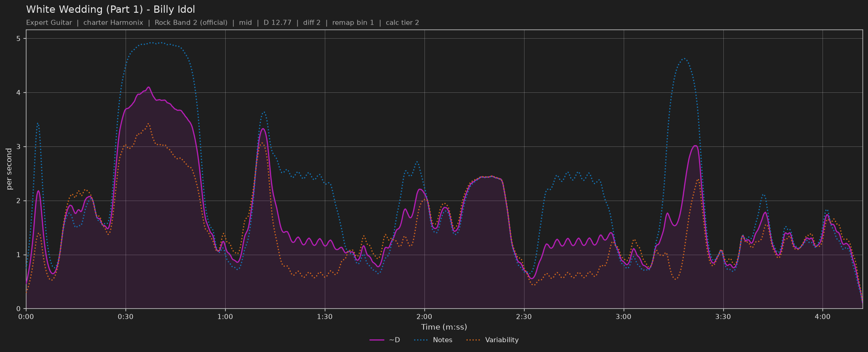The width and height of the screenshot is (868, 352).
Task: Click the '0:30' time tick label
Action: coord(126,317)
